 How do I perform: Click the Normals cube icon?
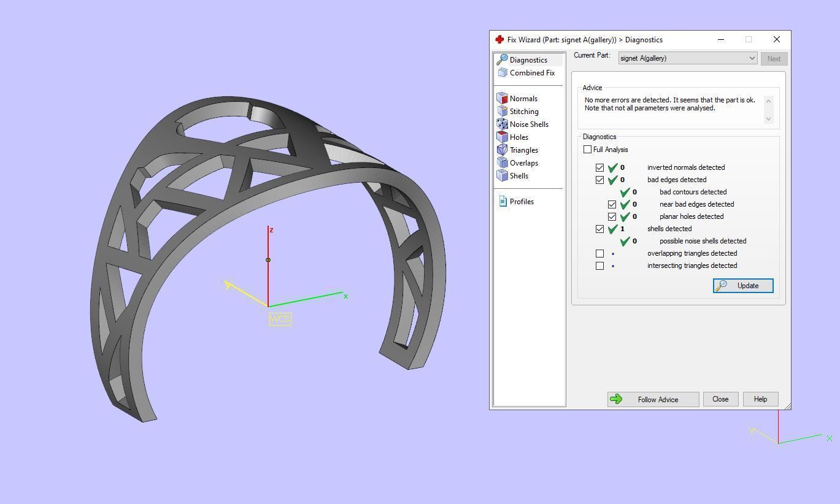[502, 98]
